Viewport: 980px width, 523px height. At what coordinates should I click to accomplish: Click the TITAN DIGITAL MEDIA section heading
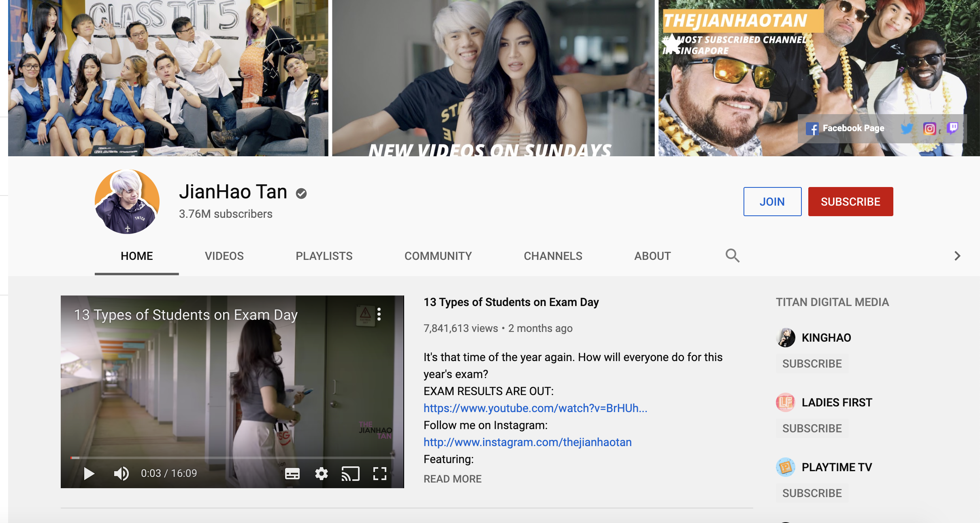(832, 302)
